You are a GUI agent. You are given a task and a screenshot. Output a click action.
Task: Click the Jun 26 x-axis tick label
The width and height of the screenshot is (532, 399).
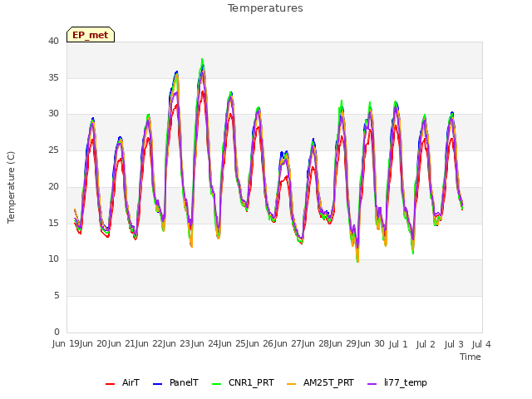261,344
